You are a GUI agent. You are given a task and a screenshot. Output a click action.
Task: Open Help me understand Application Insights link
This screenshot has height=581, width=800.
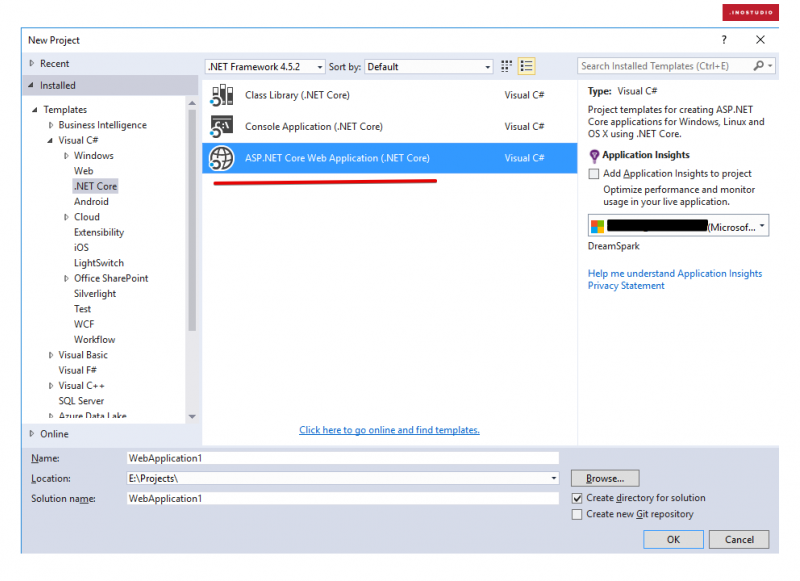click(x=675, y=274)
